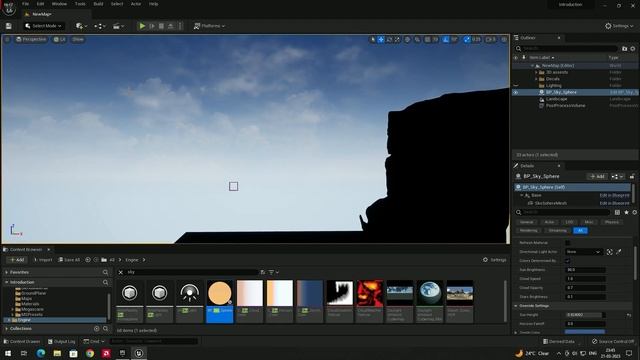The image size is (640, 360).
Task: Click the Zenith Color swatch
Action: tap(585, 332)
